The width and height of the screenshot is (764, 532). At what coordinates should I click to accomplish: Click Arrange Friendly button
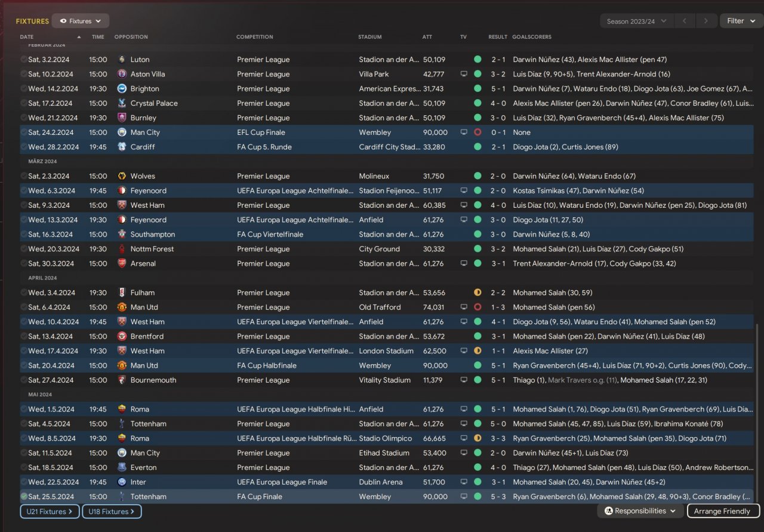click(x=723, y=511)
